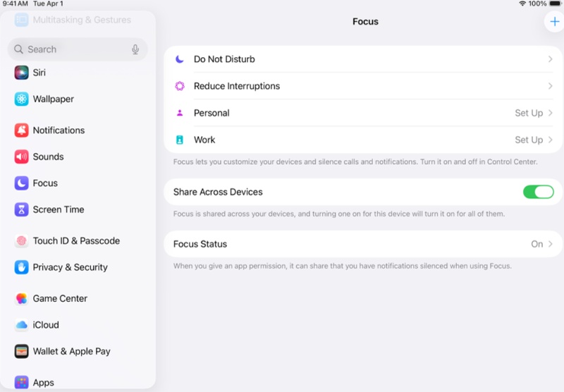Click the Focus moon icon in sidebar
The width and height of the screenshot is (564, 392).
tap(22, 183)
